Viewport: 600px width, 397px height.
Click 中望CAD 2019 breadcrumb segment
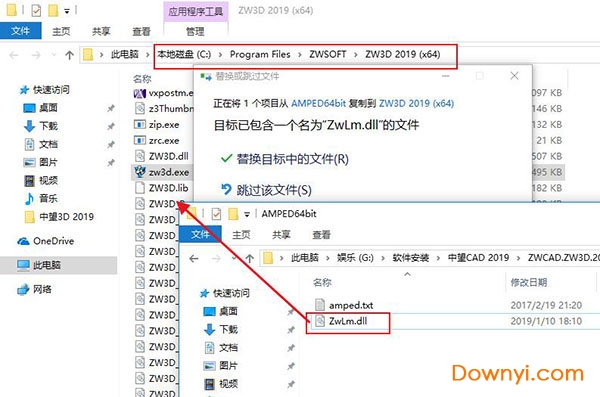tap(478, 258)
